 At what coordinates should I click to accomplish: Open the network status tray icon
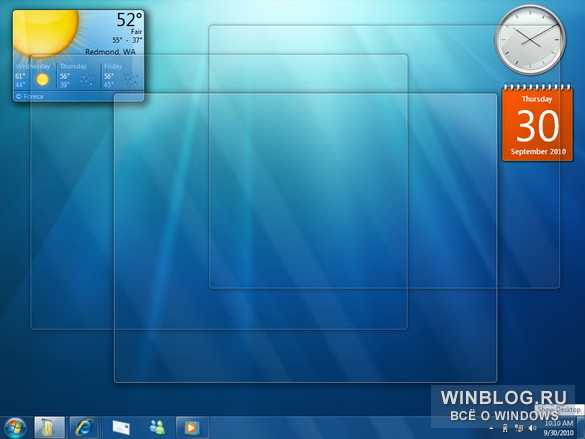tap(519, 428)
